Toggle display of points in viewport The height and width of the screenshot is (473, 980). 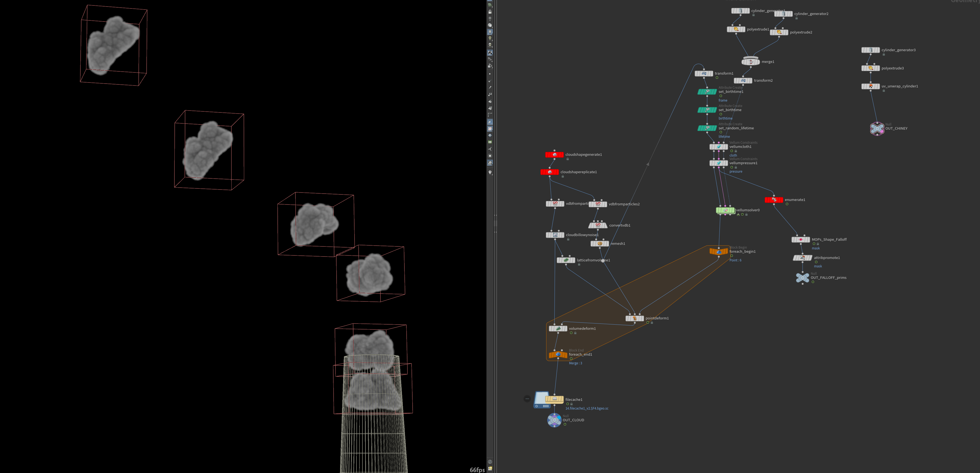tap(490, 74)
